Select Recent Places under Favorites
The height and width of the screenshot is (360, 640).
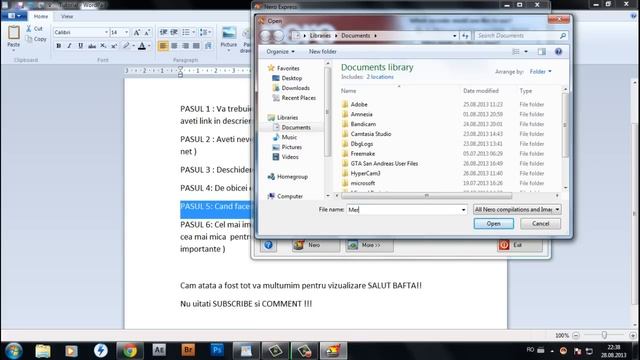(x=298, y=98)
